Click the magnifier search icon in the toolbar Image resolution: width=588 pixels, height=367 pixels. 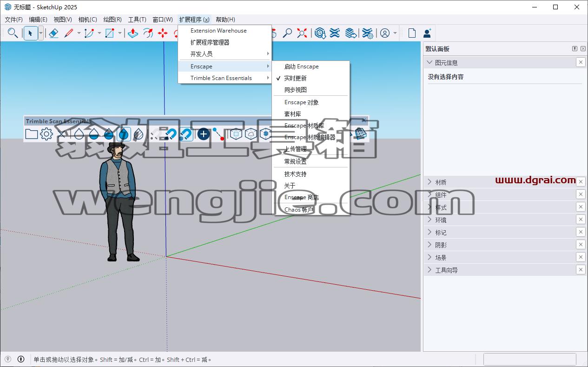pos(13,33)
